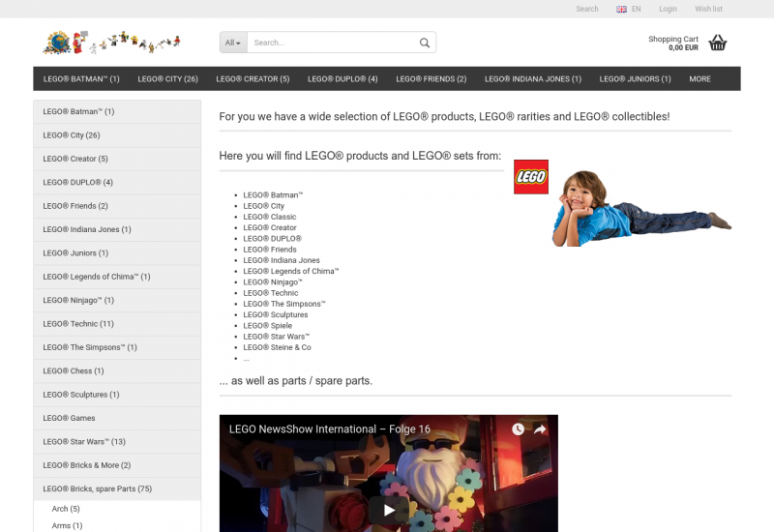Select LEGO Technic (11) in sidebar

click(78, 324)
